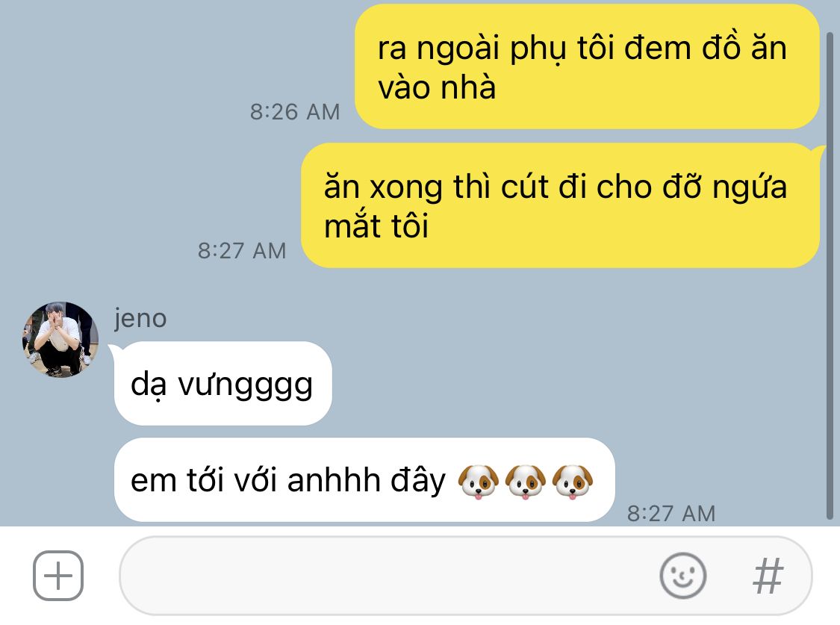Viewport: 840px width, 625px height.
Task: Tap the first dog emoji
Action: click(x=479, y=481)
